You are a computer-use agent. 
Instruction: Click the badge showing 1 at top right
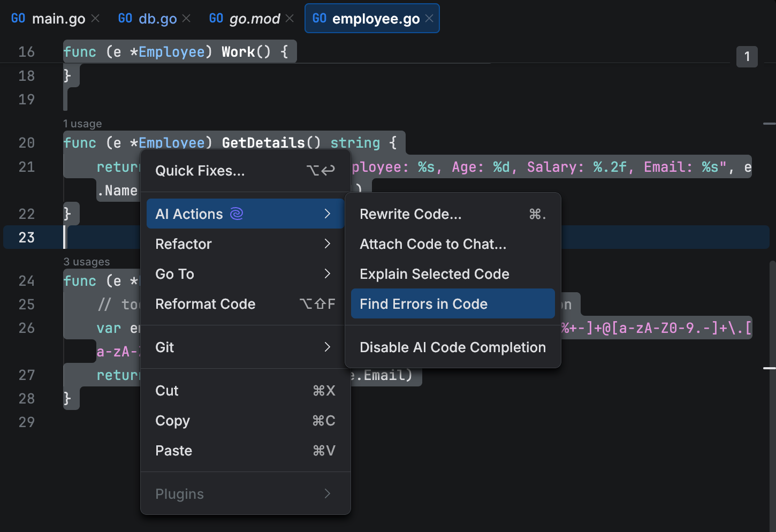pos(747,57)
